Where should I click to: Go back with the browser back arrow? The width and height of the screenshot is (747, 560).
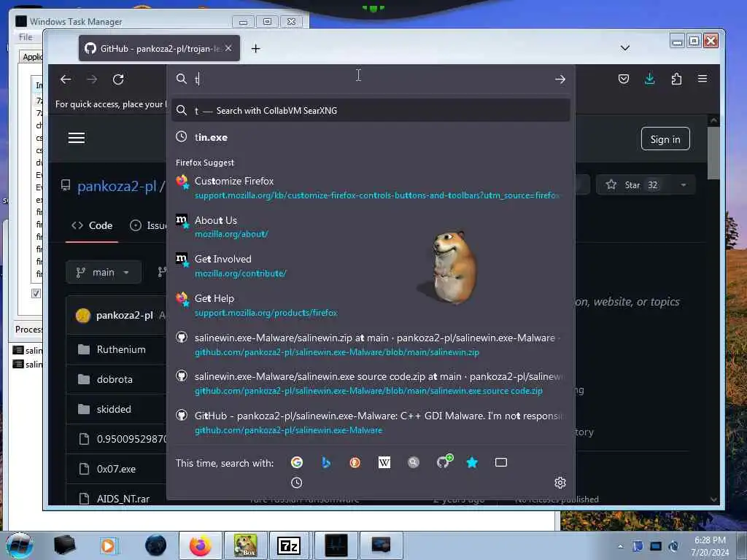coord(66,79)
